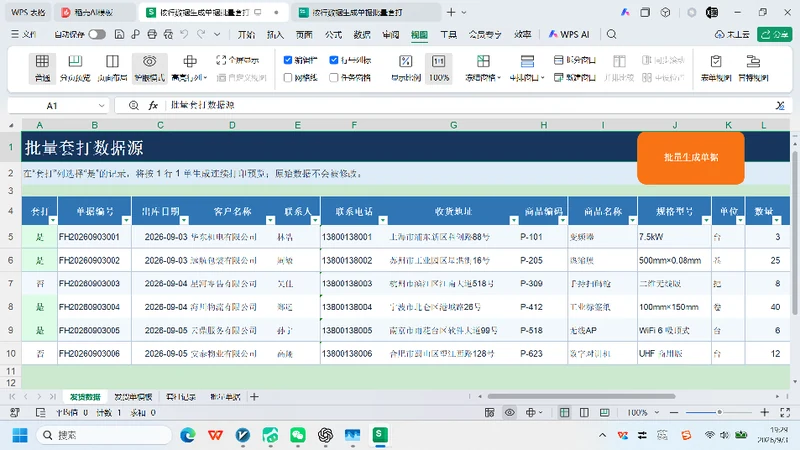This screenshot has width=800, height=450.
Task: Open the 单据编号 column filter dropdown
Action: (126, 220)
